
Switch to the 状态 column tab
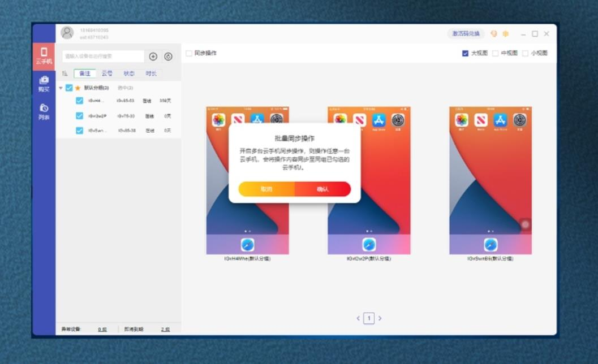coord(129,73)
